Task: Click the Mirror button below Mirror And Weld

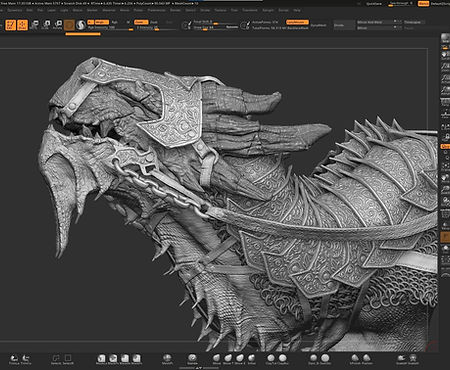Action: click(379, 28)
